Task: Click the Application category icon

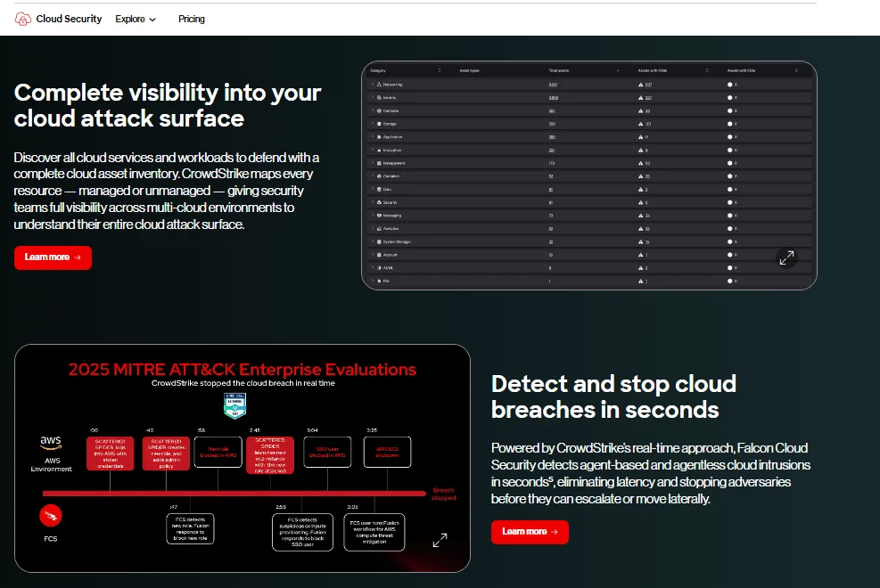Action: coord(380,137)
